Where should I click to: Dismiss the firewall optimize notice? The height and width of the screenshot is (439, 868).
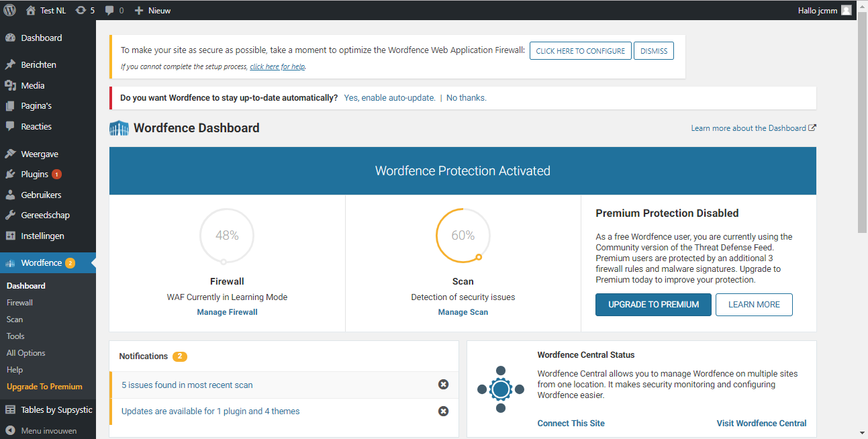[654, 51]
